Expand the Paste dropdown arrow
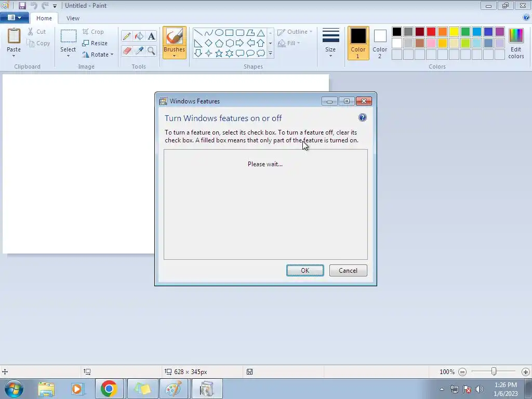Viewport: 532px width, 399px height. point(14,56)
